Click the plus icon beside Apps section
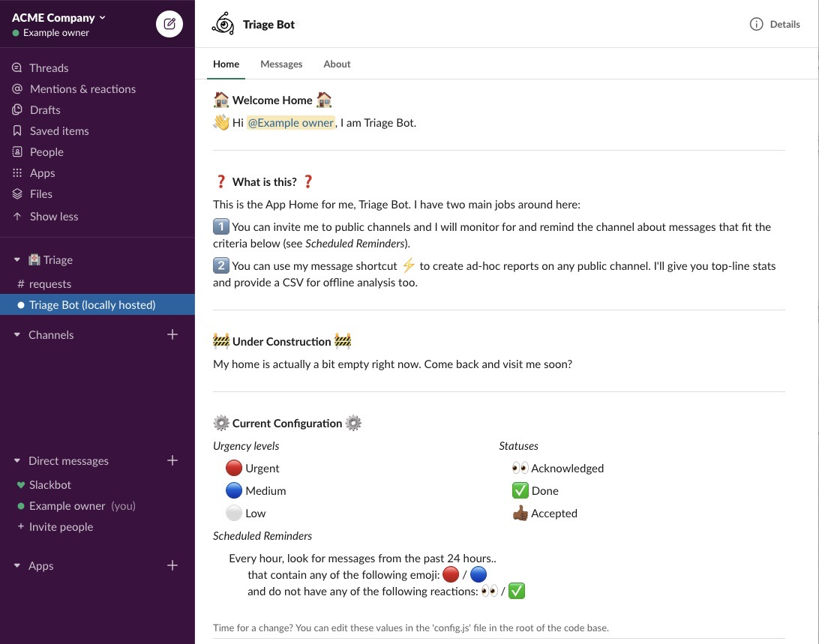 pos(172,565)
